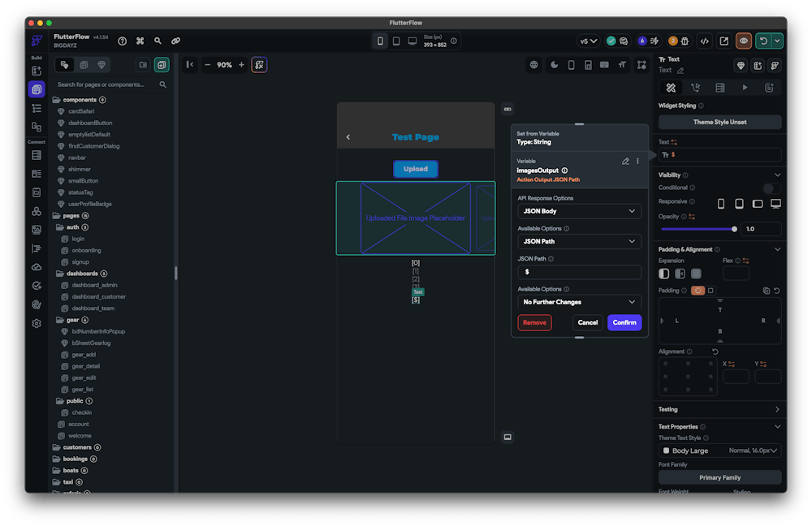Screen dimensions: 812x526
Task: Toggle the preview eye button in top bar
Action: 743,41
